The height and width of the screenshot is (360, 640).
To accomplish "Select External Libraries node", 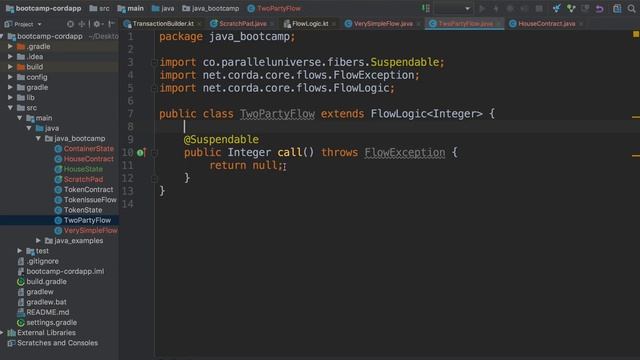I will click(42, 333).
